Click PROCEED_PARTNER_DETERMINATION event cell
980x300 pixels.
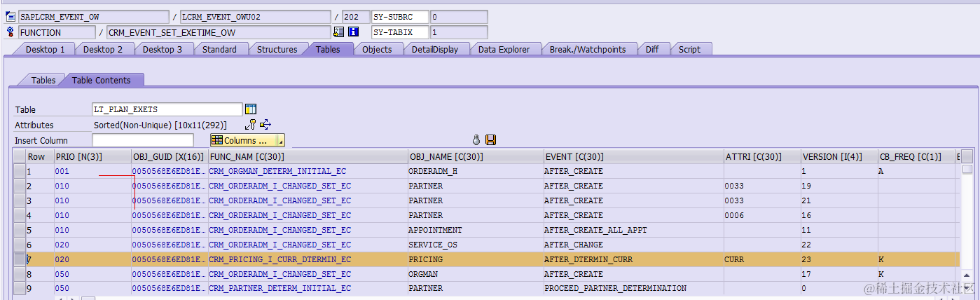(x=634, y=288)
